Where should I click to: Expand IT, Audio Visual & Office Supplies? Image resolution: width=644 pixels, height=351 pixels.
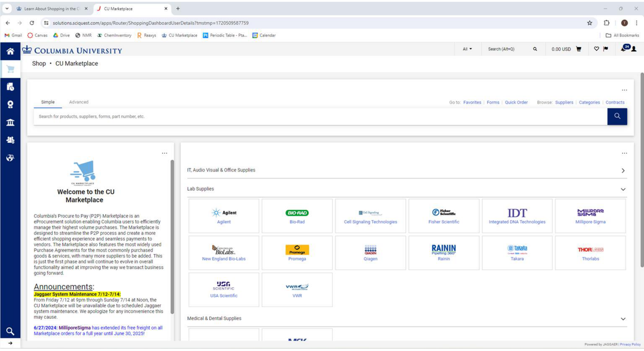click(623, 171)
